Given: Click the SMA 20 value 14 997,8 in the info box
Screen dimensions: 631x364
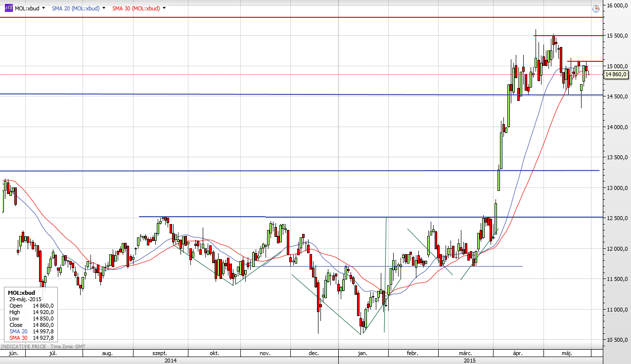Looking at the screenshot, I should pos(44,331).
